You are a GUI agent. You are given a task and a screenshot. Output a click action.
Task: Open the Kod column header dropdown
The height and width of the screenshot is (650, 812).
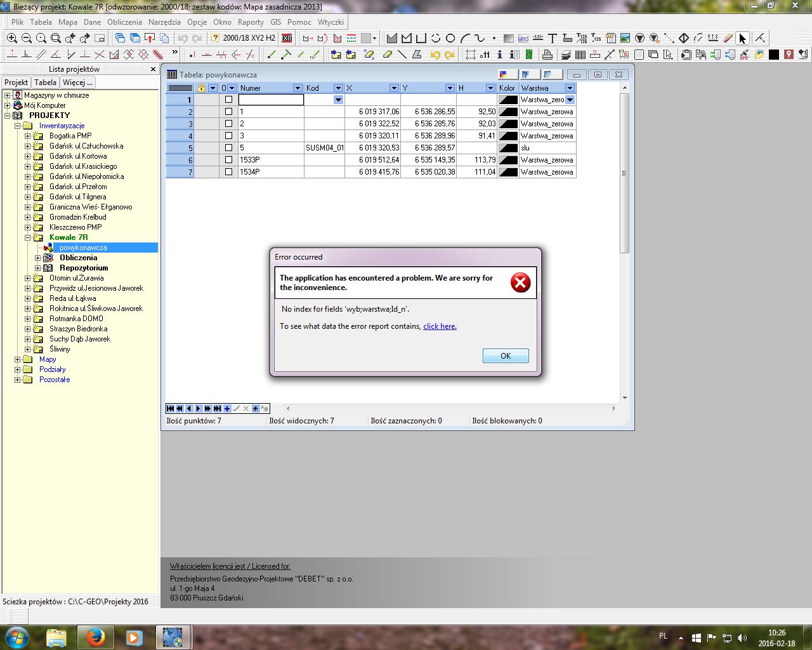[x=338, y=88]
